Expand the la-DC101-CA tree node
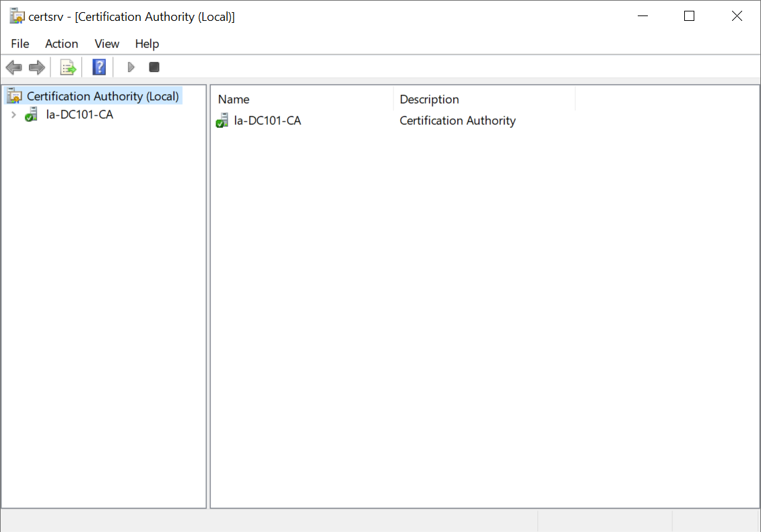The width and height of the screenshot is (761, 532). tap(13, 114)
